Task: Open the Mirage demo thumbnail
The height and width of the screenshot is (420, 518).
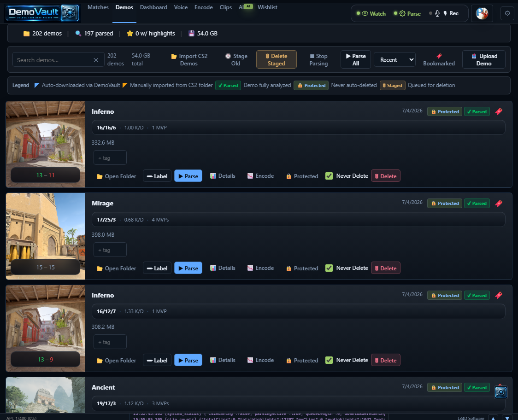Action: point(45,236)
